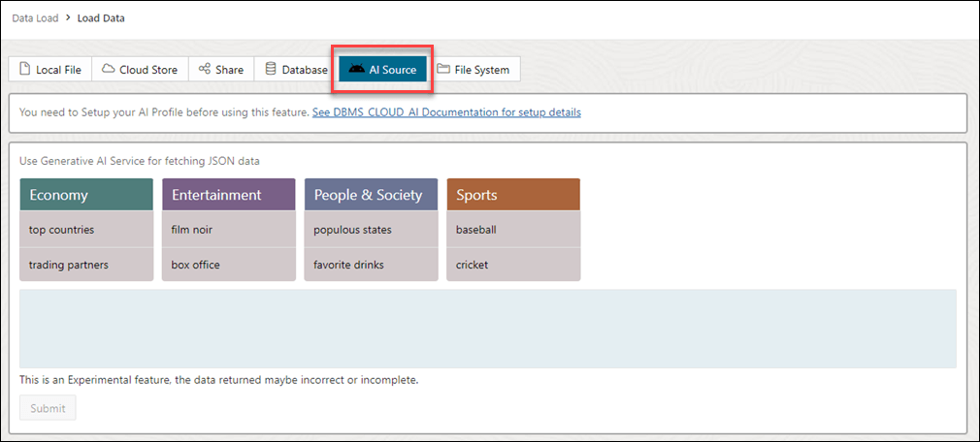Click inside the AI prompt text area
980x442 pixels.
coord(487,329)
